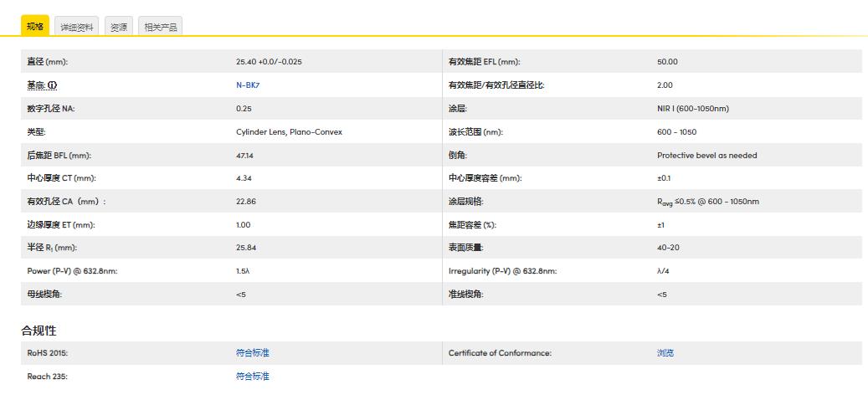Click the 倒角 label
Viewport: 868px width, 400px height.
point(458,156)
